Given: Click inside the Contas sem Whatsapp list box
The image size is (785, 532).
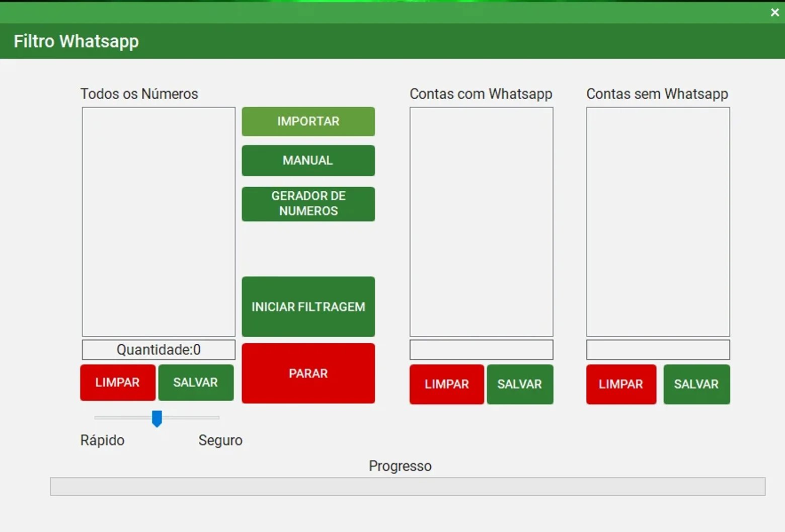Looking at the screenshot, I should (x=658, y=221).
